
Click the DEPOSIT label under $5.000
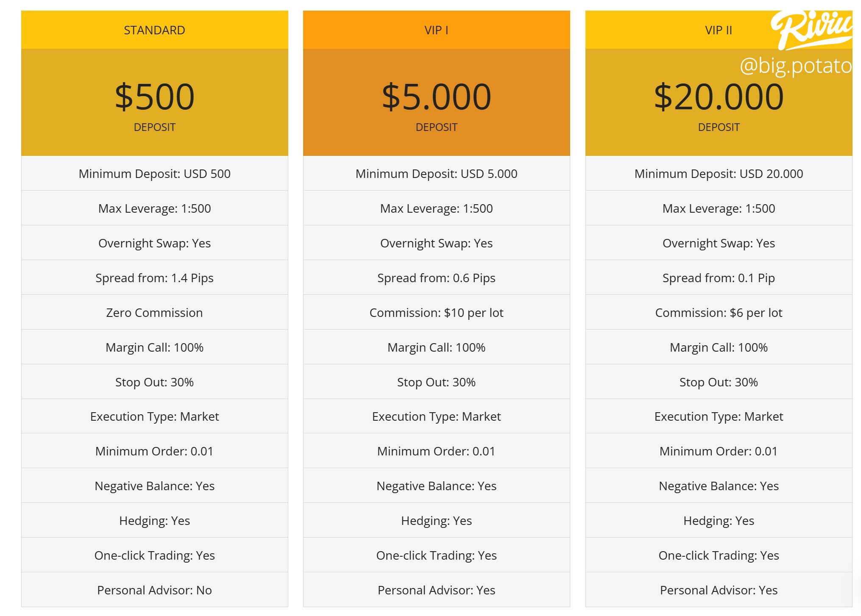[x=436, y=127]
